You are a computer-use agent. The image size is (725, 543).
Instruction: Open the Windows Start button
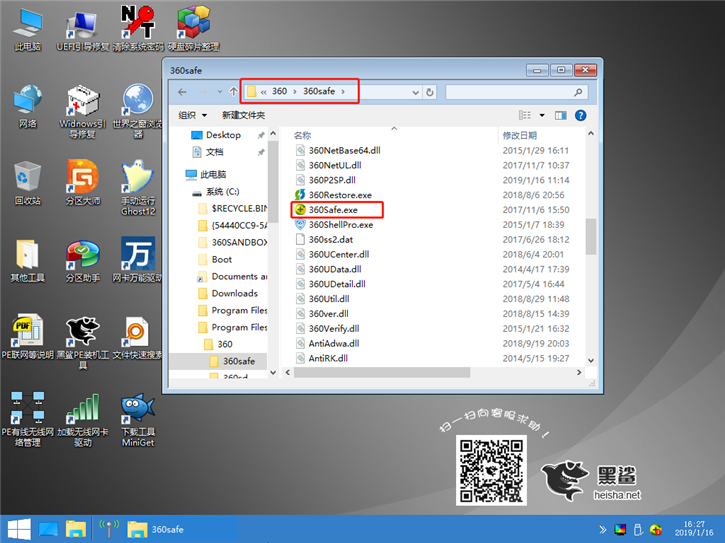tap(17, 528)
